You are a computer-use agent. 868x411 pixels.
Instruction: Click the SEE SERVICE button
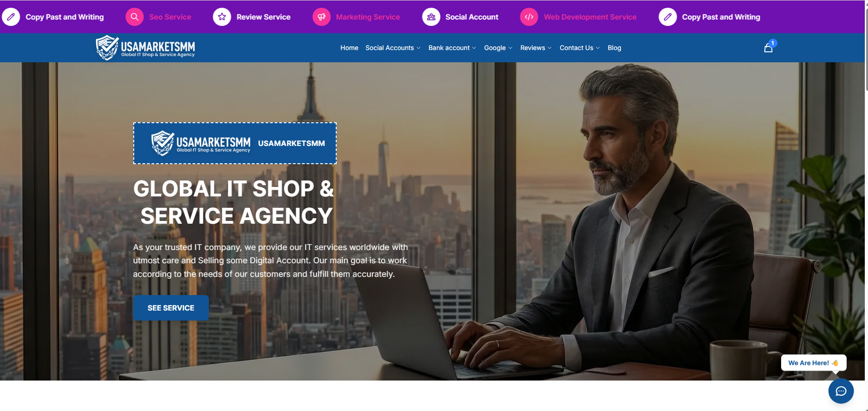(171, 308)
